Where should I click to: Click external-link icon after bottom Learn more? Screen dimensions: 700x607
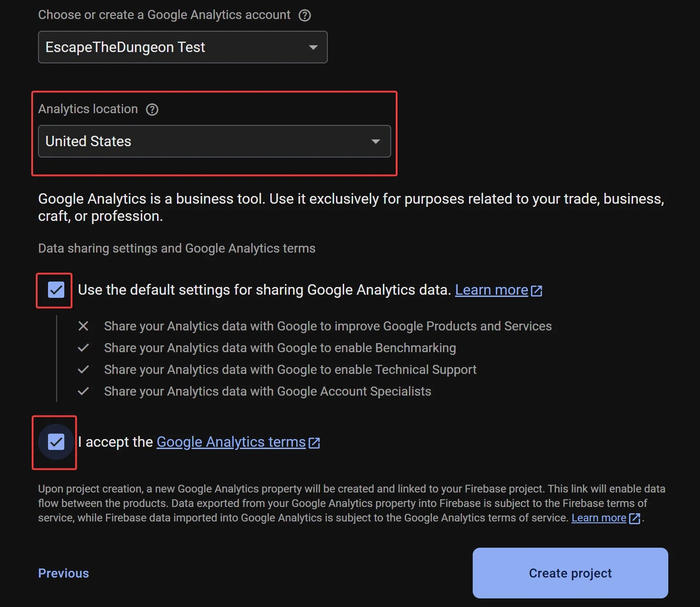tap(635, 518)
